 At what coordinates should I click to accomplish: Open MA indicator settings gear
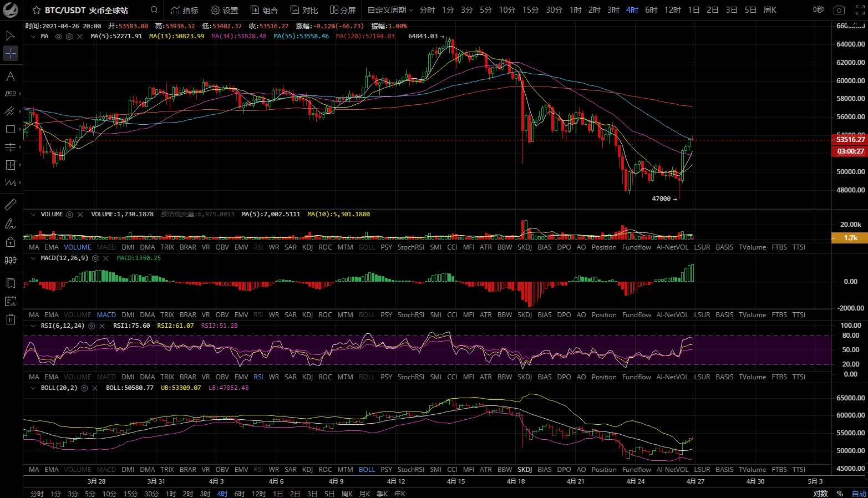pyautogui.click(x=69, y=36)
